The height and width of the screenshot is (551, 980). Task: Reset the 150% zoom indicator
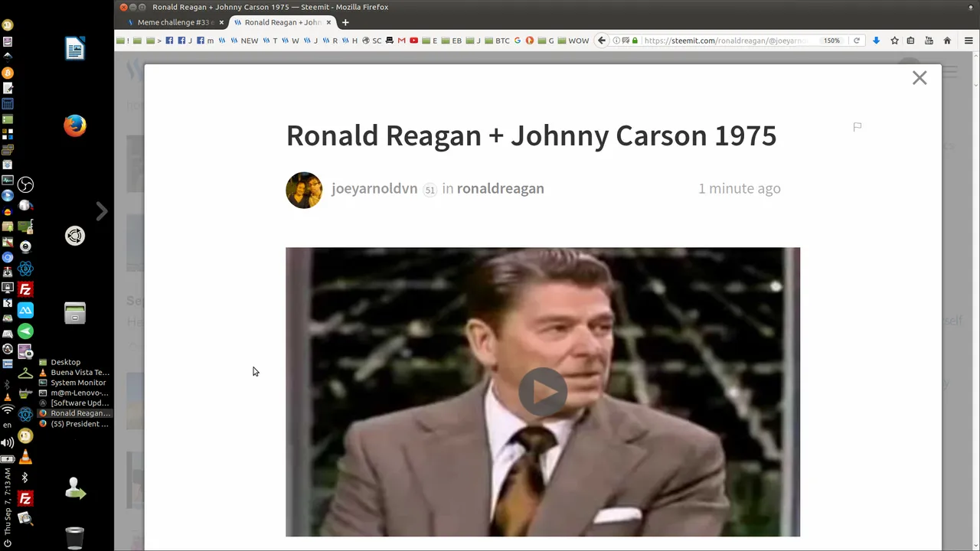point(831,41)
